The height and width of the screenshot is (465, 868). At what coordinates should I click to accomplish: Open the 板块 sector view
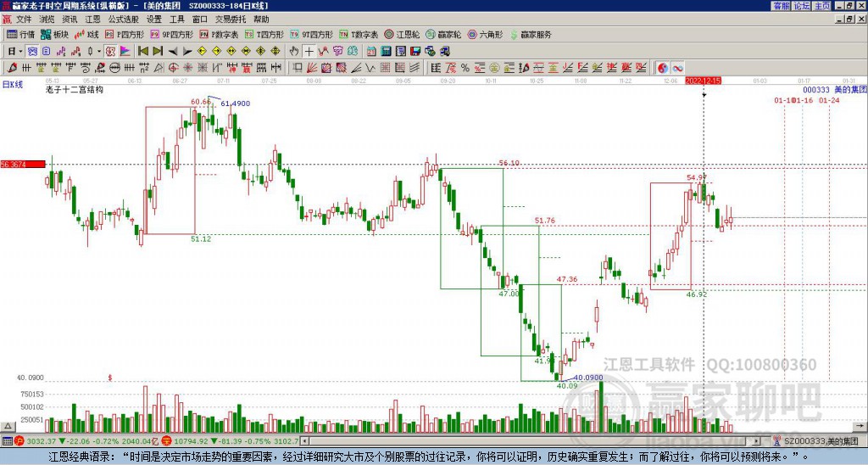coord(55,34)
